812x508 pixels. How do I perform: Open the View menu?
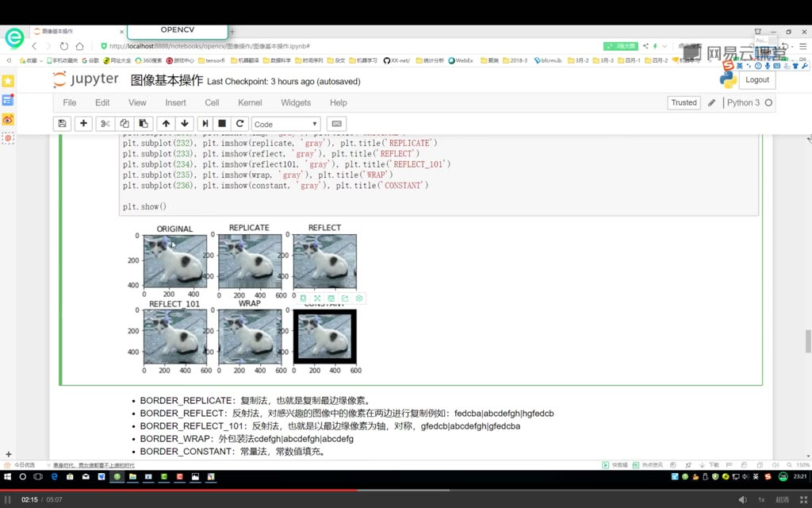(x=137, y=102)
